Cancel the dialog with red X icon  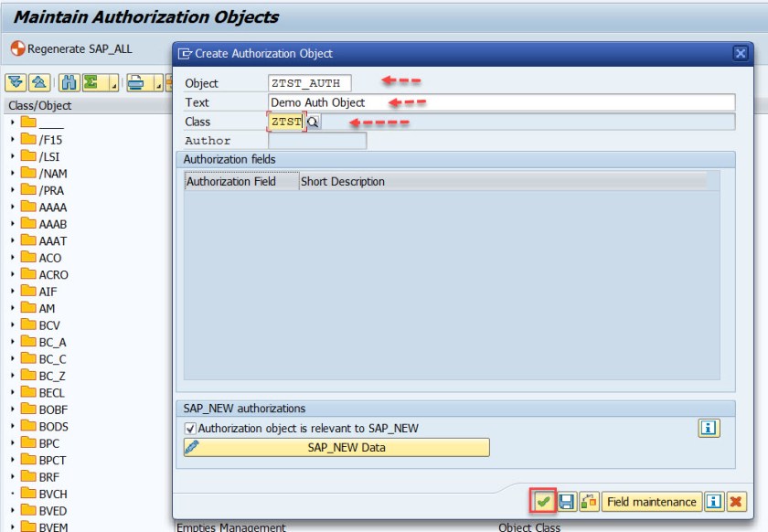tap(736, 501)
